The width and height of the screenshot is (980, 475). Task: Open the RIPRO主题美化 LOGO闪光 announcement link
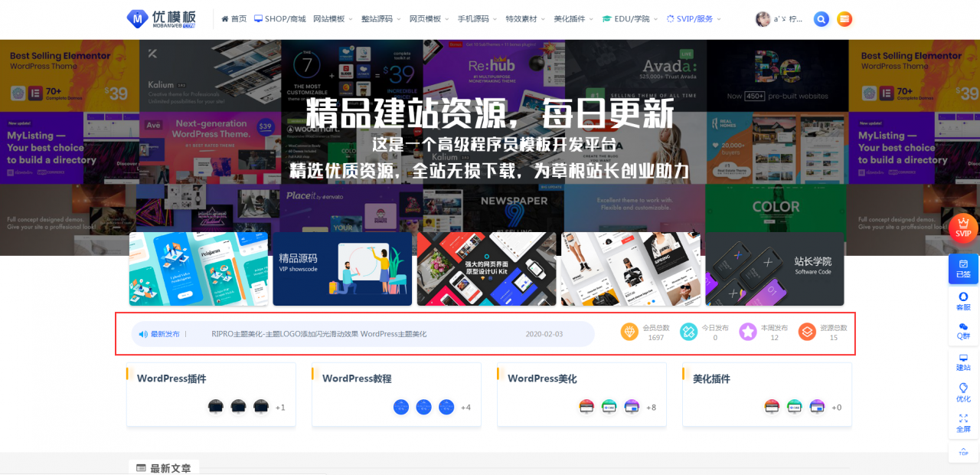coord(318,334)
